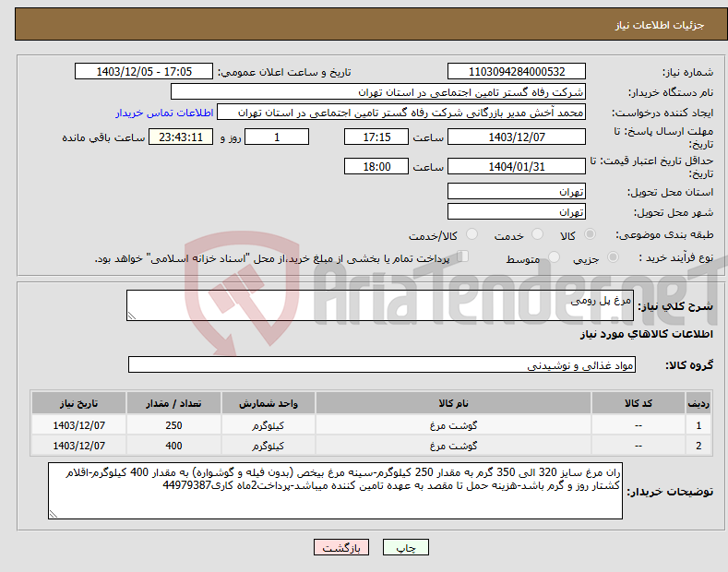The image size is (728, 572).
Task: Click the buyer notes textarea
Action: [335, 491]
